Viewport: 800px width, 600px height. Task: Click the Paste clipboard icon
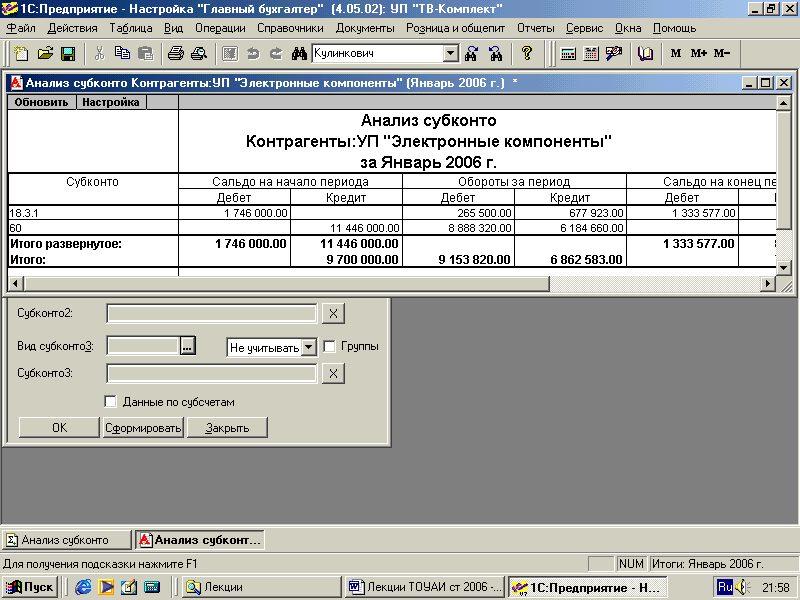146,53
